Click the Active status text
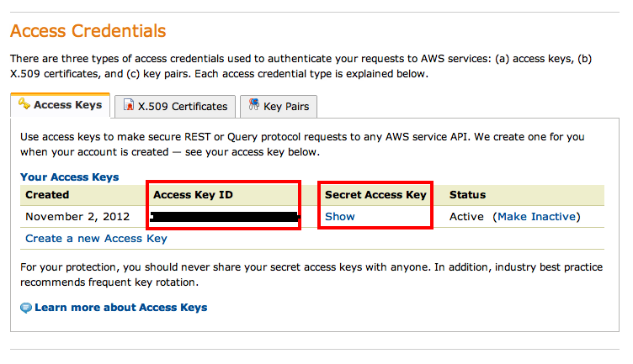The image size is (633, 364). click(x=466, y=216)
